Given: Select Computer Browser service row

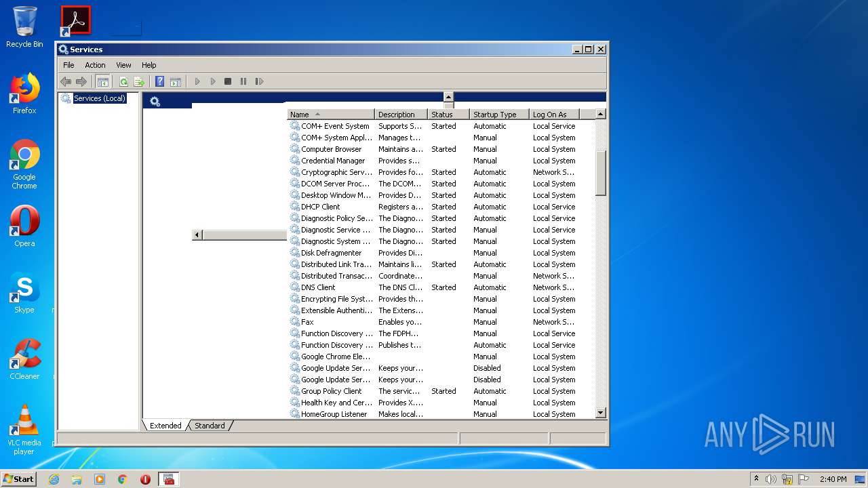Looking at the screenshot, I should [x=441, y=149].
